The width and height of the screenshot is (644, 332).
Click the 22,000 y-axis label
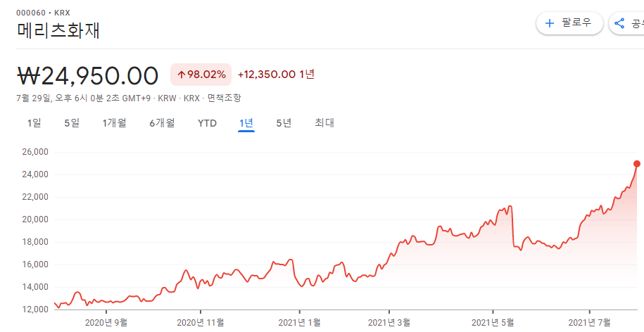coord(34,197)
